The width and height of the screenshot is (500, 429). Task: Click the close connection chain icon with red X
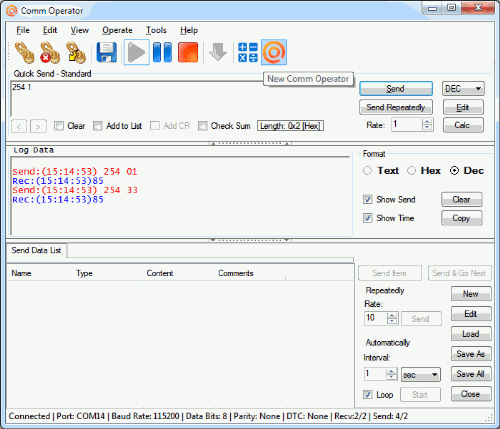(50, 52)
